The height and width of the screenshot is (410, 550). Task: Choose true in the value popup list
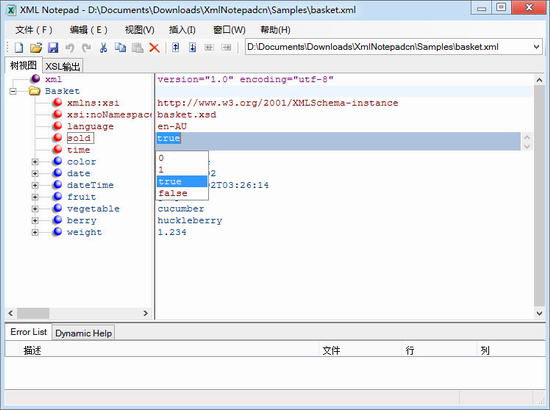[182, 181]
